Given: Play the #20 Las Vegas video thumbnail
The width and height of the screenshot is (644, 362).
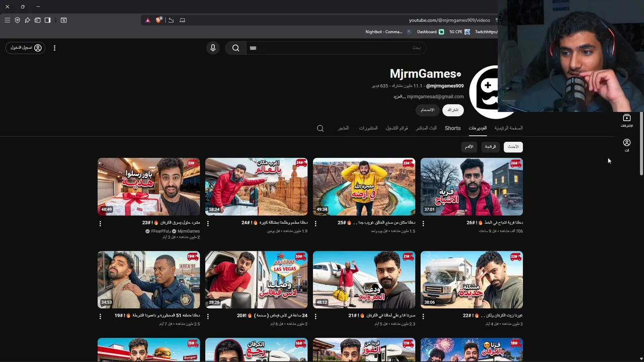Looking at the screenshot, I should [256, 280].
